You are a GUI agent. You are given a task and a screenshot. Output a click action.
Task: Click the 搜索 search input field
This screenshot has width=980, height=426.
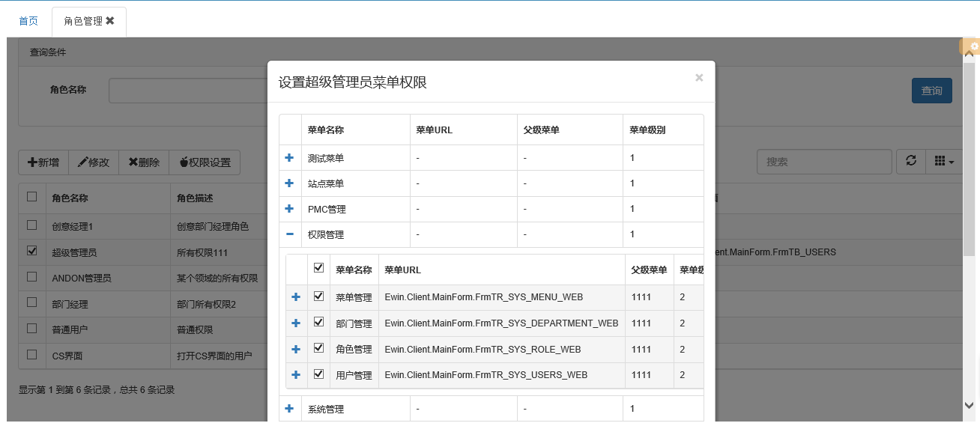point(824,161)
